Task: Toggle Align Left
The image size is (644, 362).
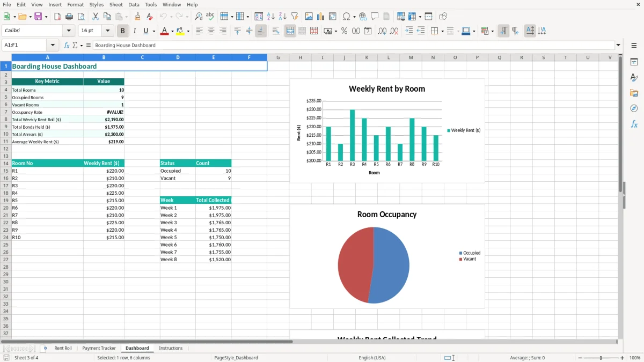Action: tap(199, 31)
